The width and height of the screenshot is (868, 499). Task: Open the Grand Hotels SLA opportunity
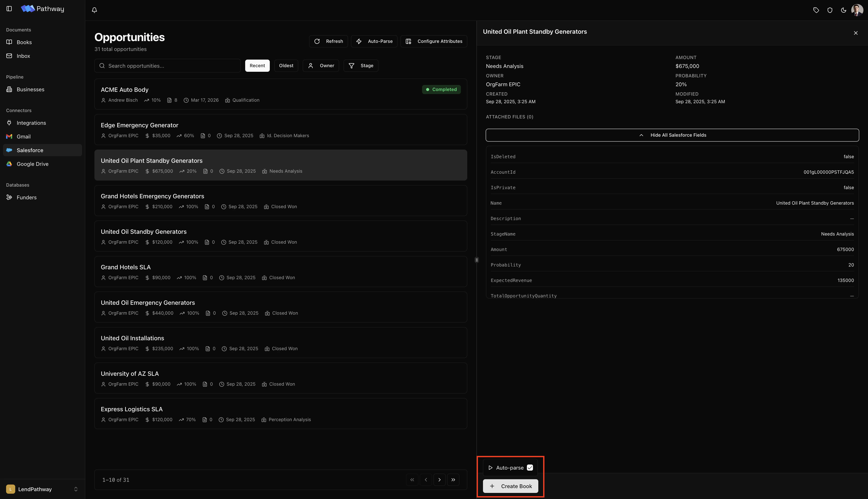pyautogui.click(x=280, y=272)
